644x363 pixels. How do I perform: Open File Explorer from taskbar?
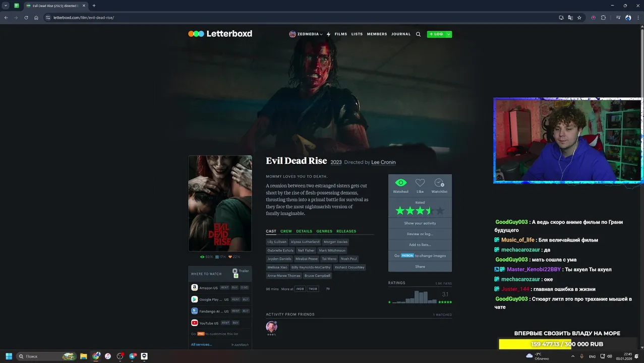[84, 356]
